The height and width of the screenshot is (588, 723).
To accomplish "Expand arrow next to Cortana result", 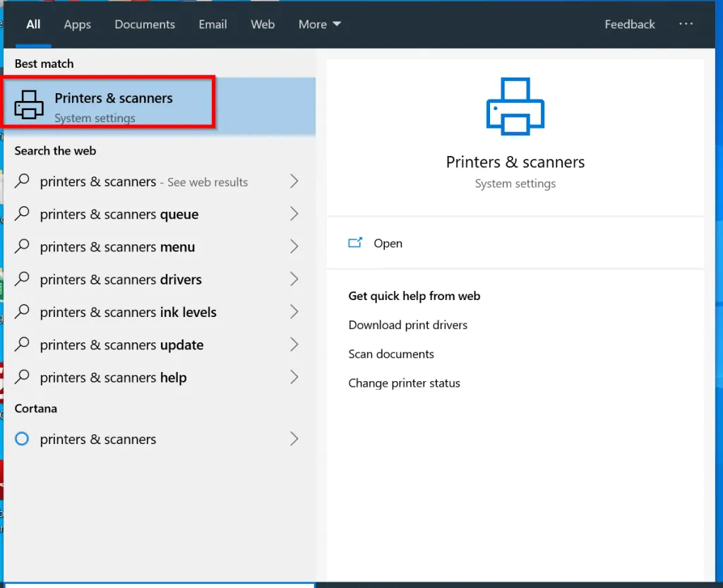I will point(294,439).
